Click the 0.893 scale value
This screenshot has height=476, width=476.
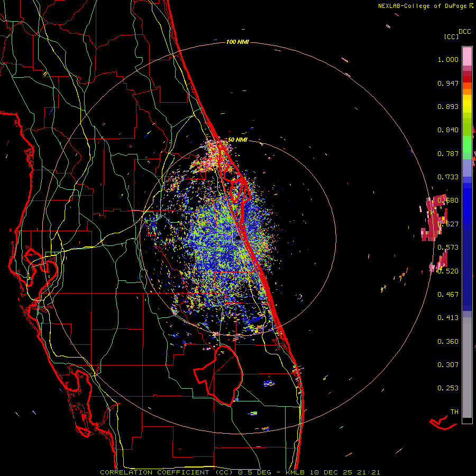pos(448,106)
